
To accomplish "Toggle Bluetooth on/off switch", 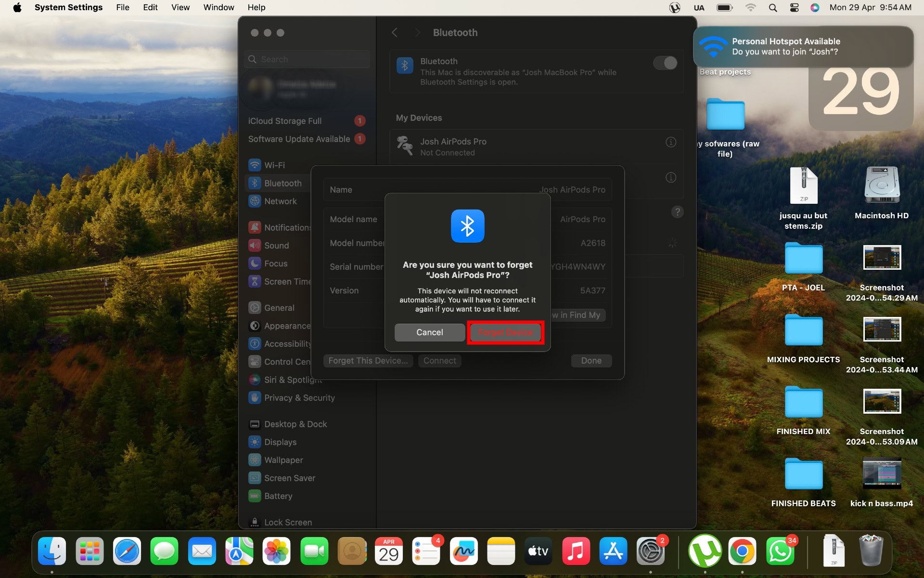I will click(665, 62).
